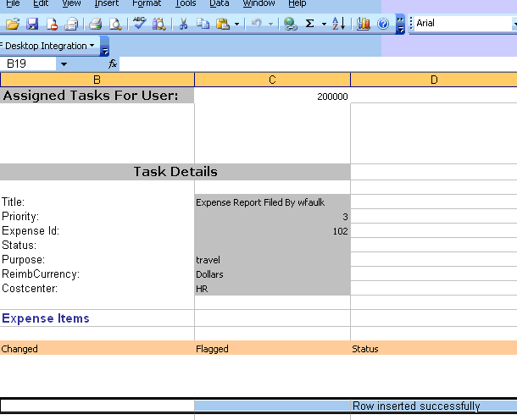Open the AutoSum functions dropdown arrow

coord(324,24)
